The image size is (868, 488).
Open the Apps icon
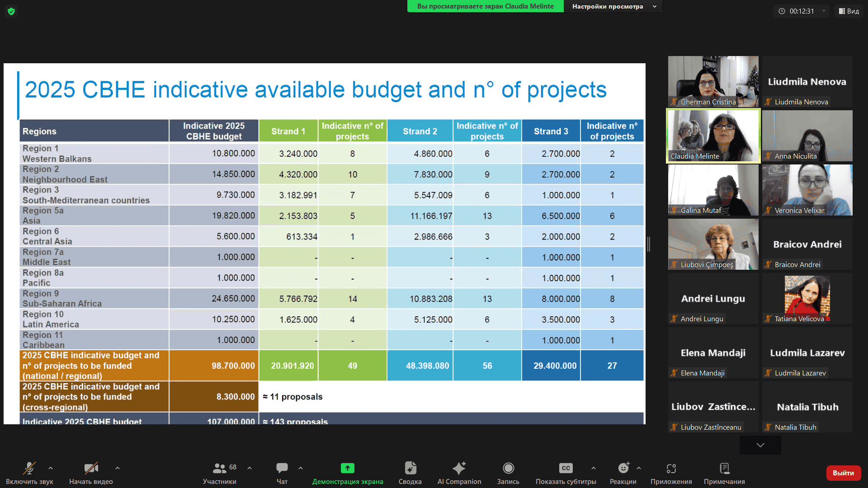671,469
